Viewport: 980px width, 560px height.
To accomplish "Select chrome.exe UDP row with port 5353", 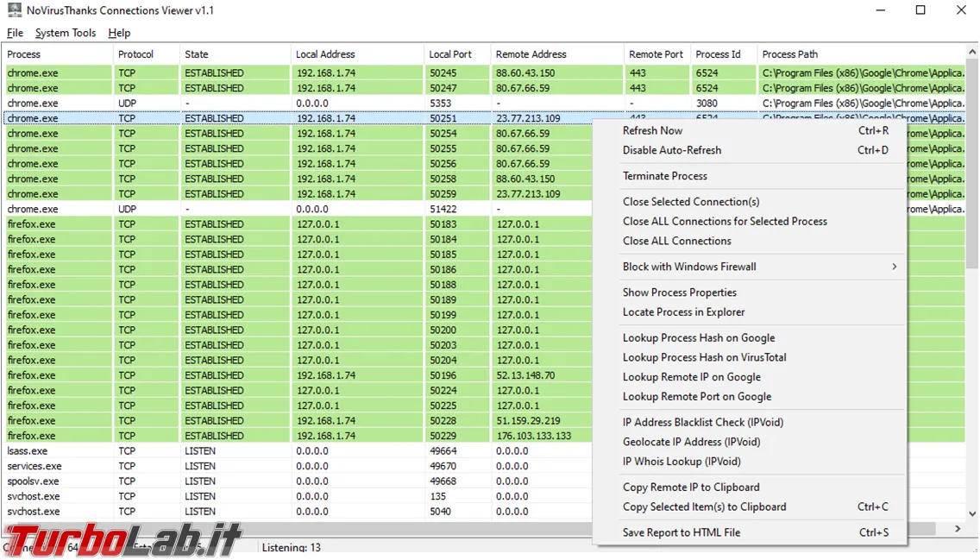I will click(484, 104).
